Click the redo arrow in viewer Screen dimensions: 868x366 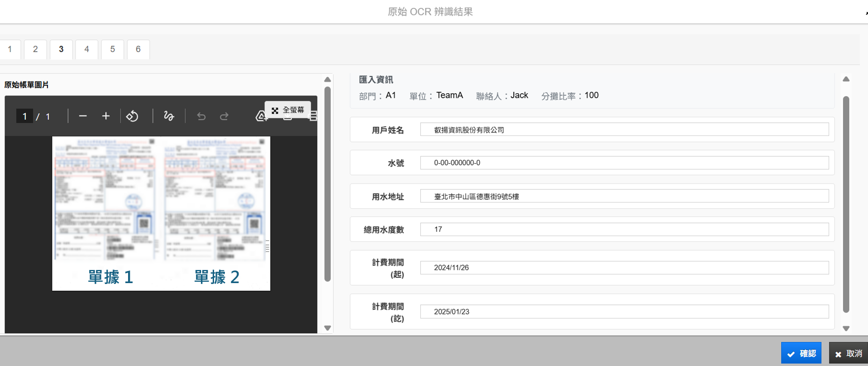point(224,117)
